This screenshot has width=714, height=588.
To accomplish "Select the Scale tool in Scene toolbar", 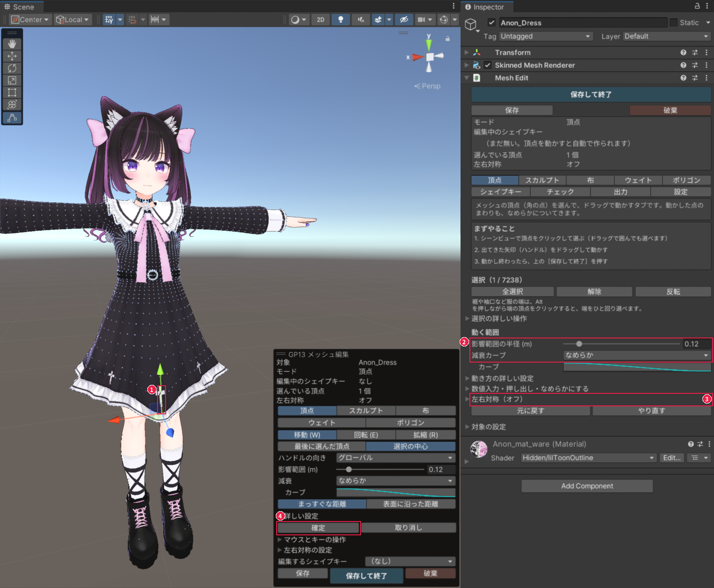I will (x=12, y=80).
